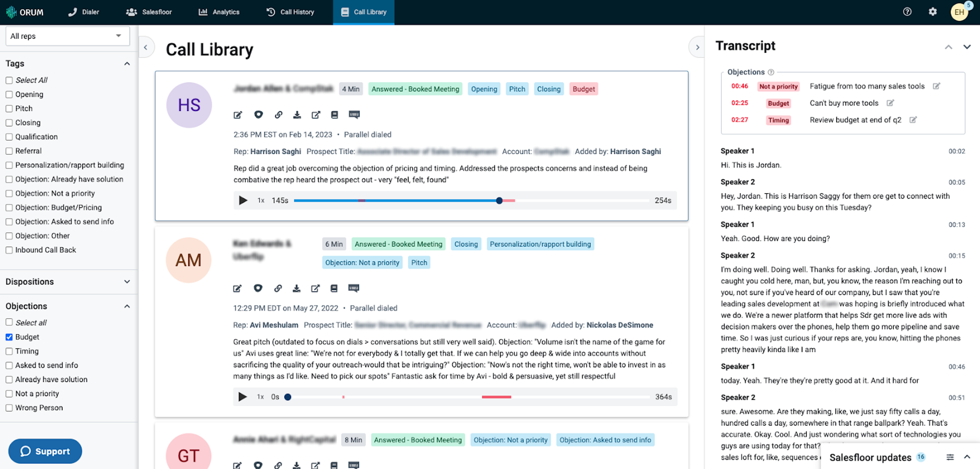
Task: Open the Call History tab
Action: [290, 12]
